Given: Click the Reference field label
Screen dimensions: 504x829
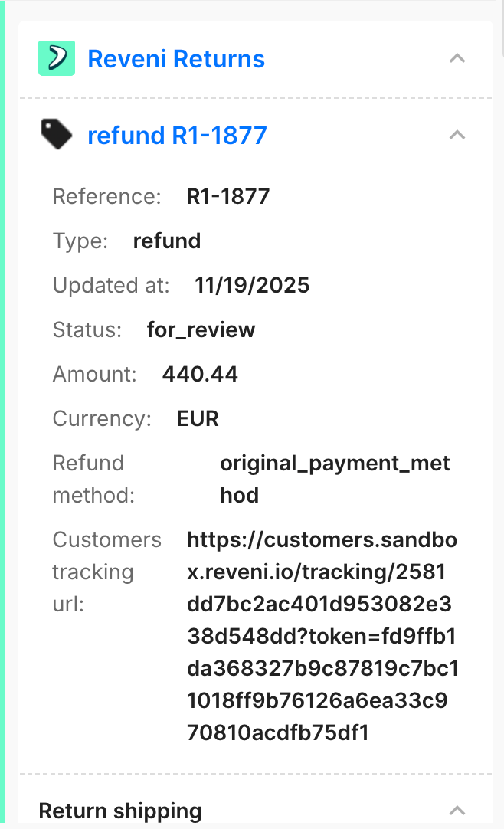Looking at the screenshot, I should (x=107, y=196).
